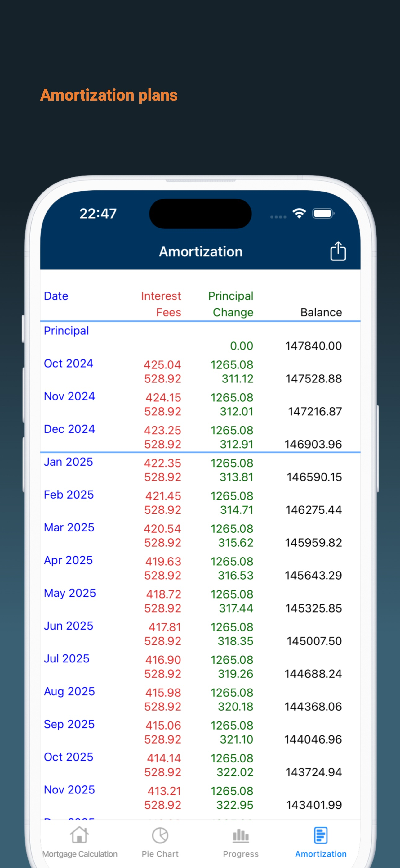Tap balance 145325.85
Screen dimensions: 400x868
[313, 608]
